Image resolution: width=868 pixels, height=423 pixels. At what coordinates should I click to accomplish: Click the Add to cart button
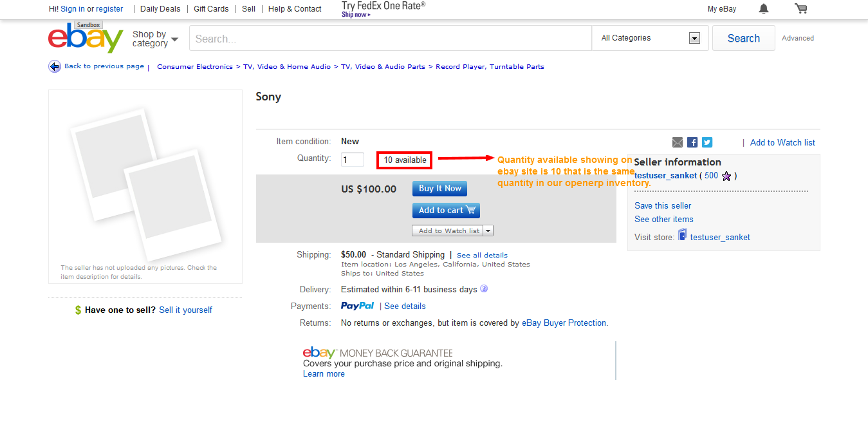(x=446, y=211)
